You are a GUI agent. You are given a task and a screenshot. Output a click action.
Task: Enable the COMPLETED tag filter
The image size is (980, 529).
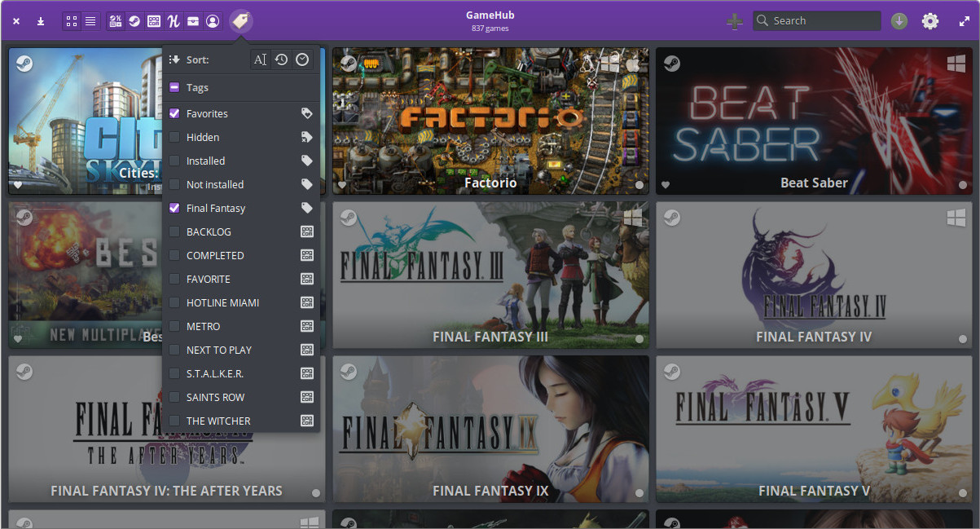[x=174, y=255]
